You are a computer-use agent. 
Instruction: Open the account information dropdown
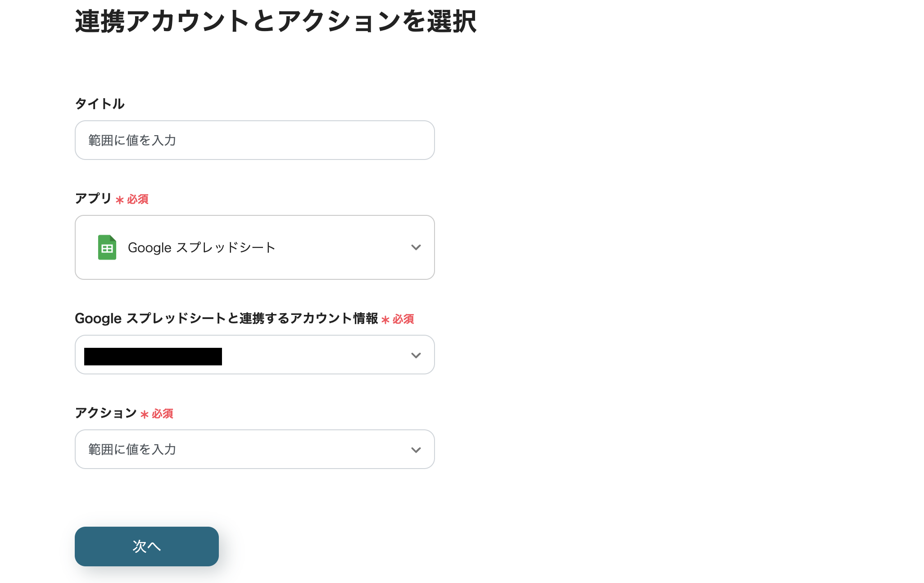click(254, 355)
